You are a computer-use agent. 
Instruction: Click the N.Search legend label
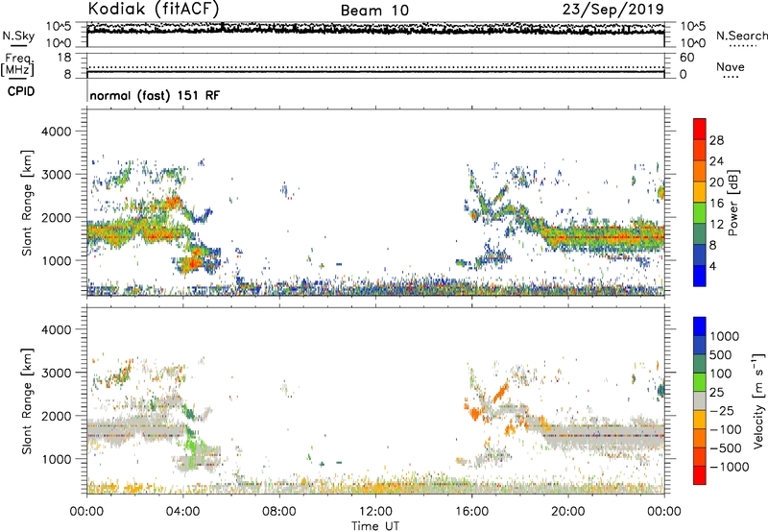tap(741, 36)
